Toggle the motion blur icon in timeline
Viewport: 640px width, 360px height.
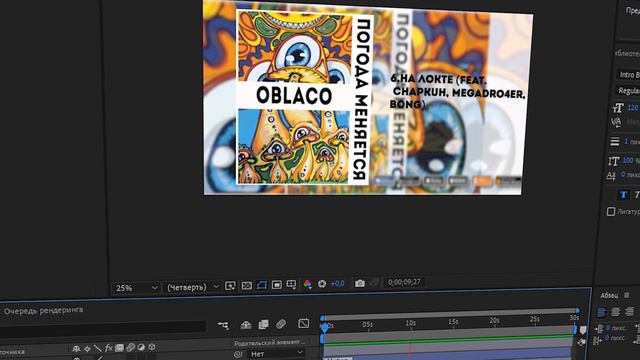[281, 324]
